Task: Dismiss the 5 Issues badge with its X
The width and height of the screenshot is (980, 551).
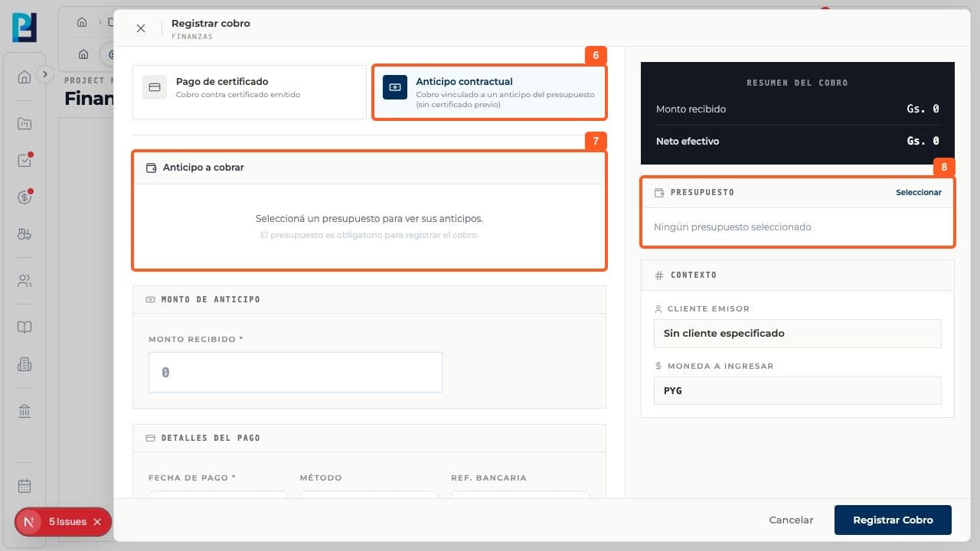Action: 97,522
